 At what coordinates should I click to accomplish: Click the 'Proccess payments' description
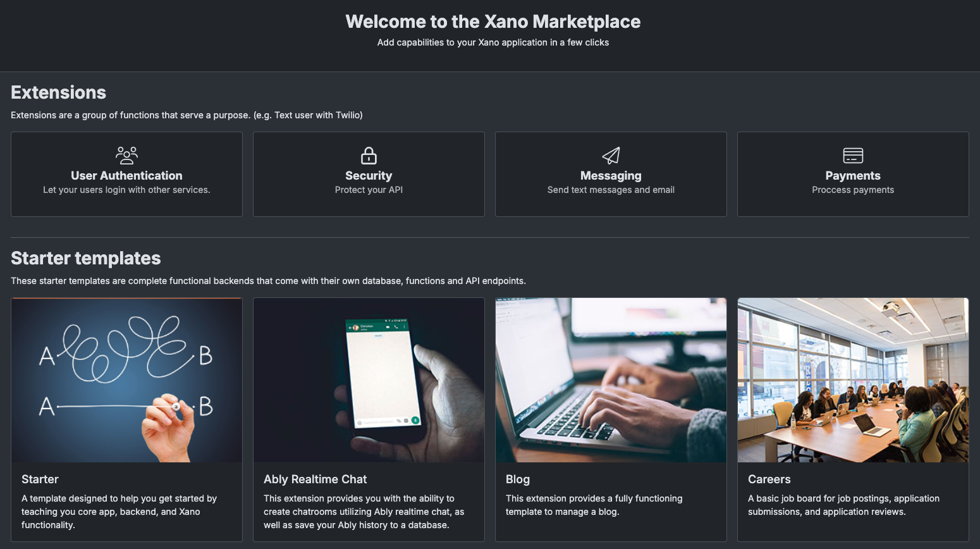853,190
